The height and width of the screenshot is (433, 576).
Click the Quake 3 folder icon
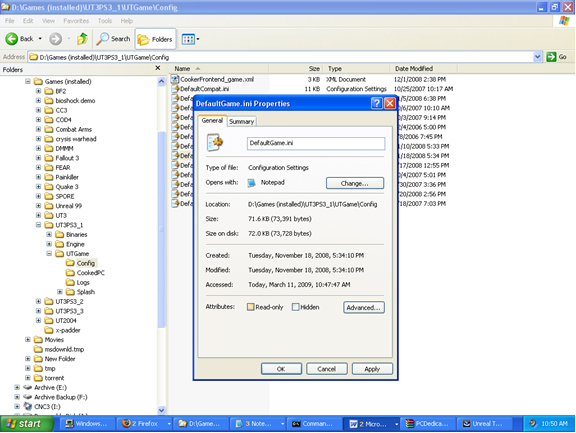pos(48,187)
